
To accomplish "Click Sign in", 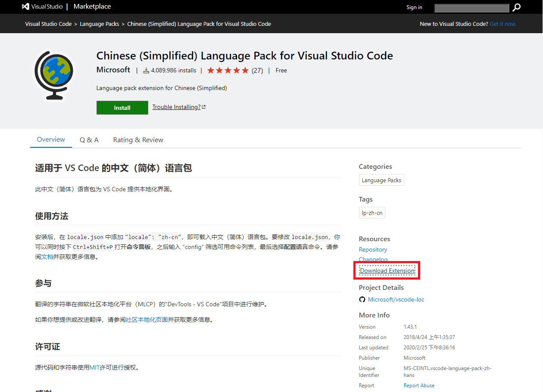I will tap(414, 7).
